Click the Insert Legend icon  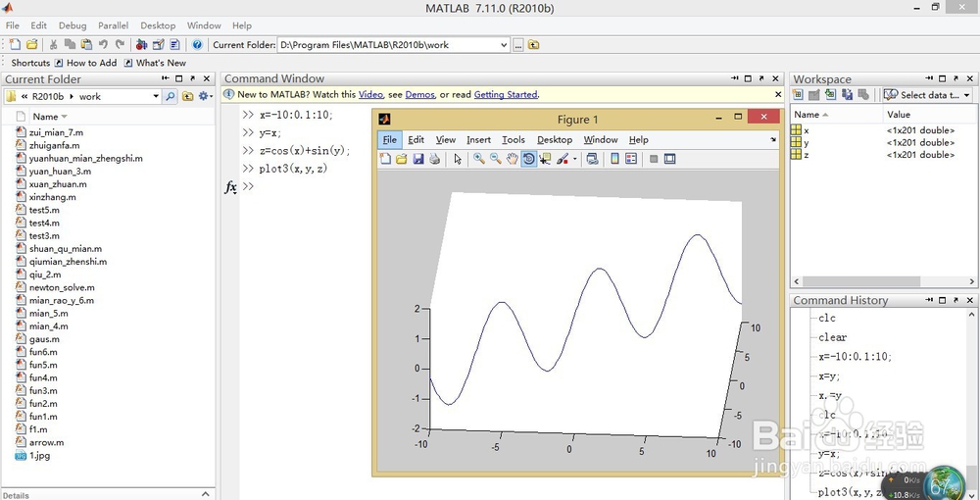click(x=631, y=159)
